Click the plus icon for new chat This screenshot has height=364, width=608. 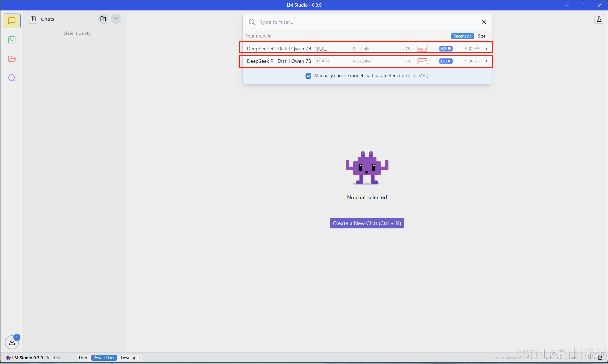[x=116, y=19]
